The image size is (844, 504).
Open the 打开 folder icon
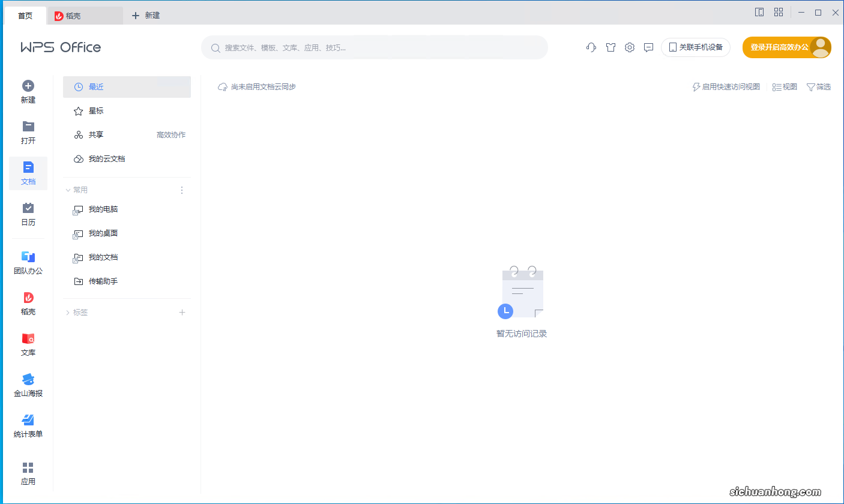coord(28,126)
